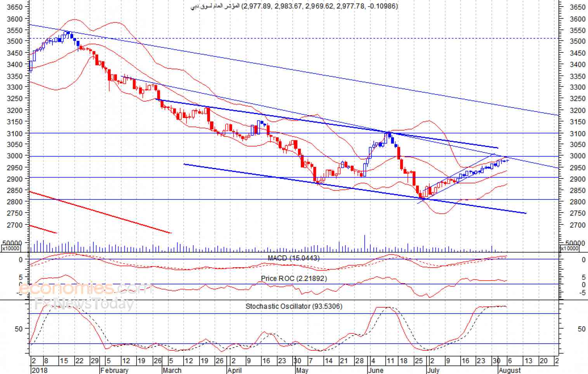
Task: Click 3400 on the right price axis
Action: (578, 65)
